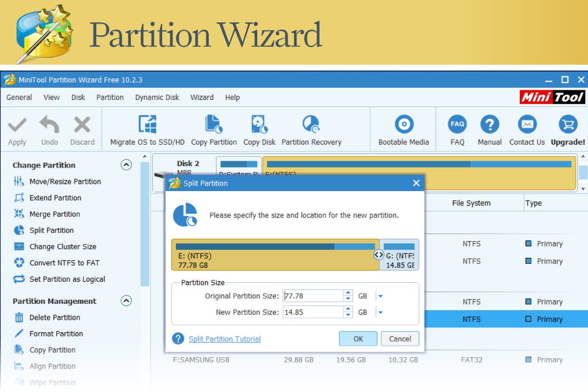Open the Copy Partition wizard icon

click(x=214, y=124)
